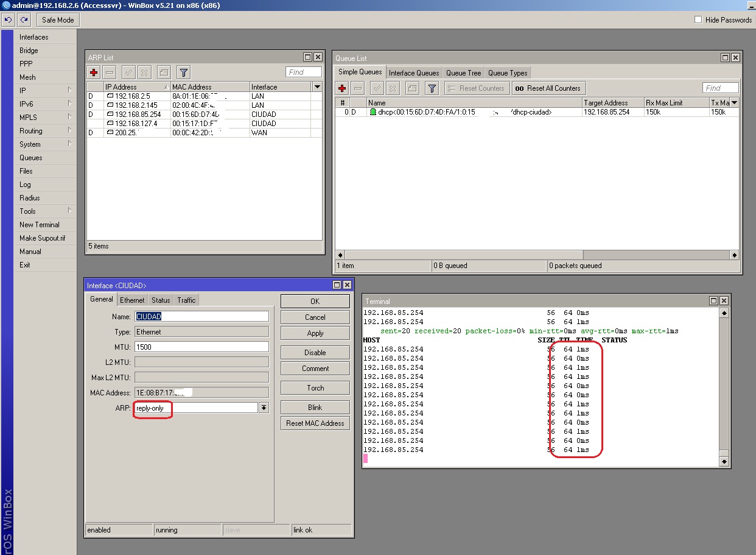Add new ARP entry with red plus
This screenshot has height=555, width=756.
[x=94, y=72]
